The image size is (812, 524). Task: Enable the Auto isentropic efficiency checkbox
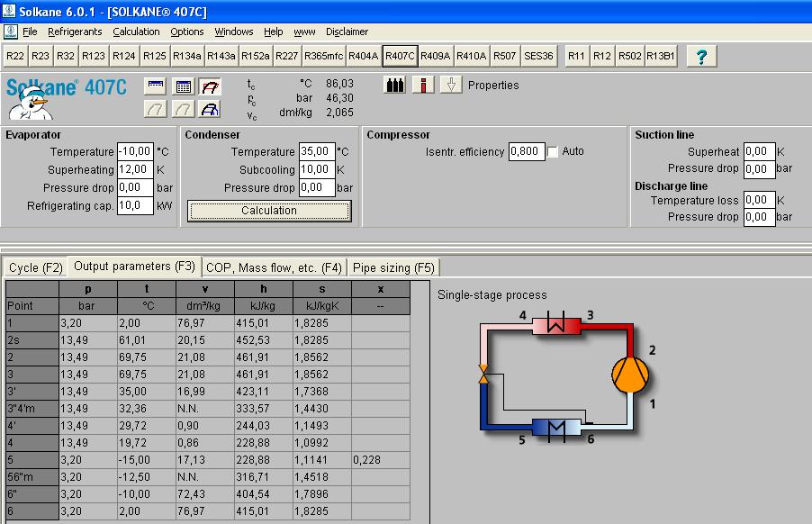click(553, 152)
